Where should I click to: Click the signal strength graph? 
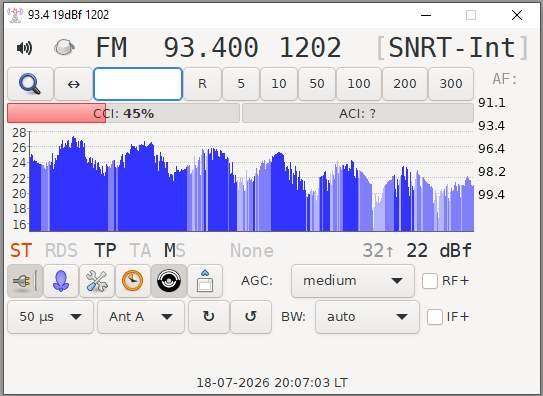click(x=251, y=181)
